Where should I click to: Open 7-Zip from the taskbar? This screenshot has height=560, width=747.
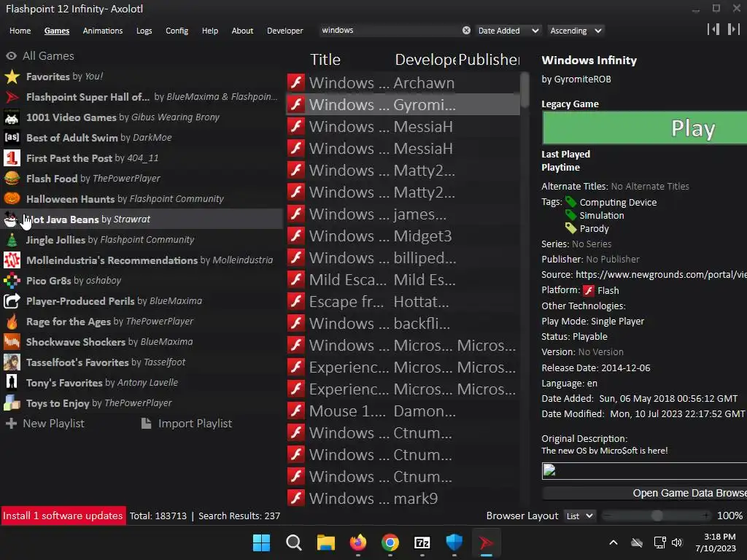click(422, 542)
